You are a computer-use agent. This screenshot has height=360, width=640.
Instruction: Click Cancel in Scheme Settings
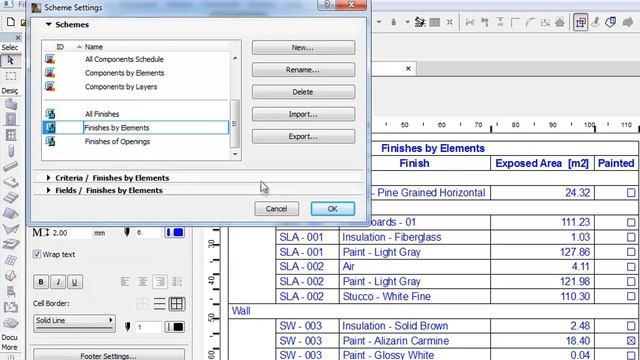(x=276, y=209)
